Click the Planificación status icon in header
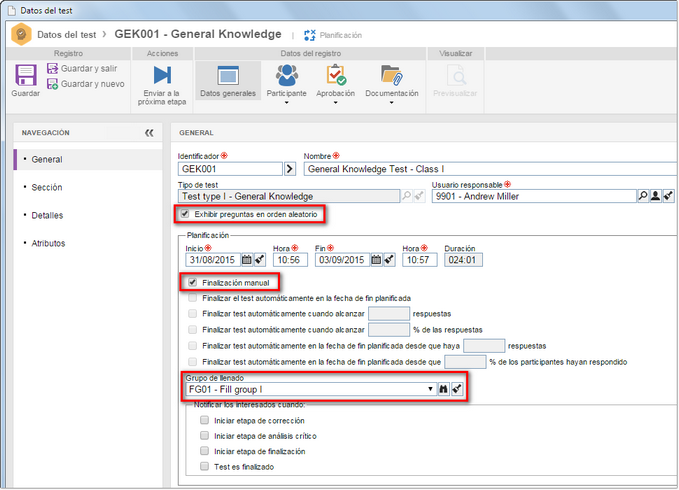 point(310,35)
